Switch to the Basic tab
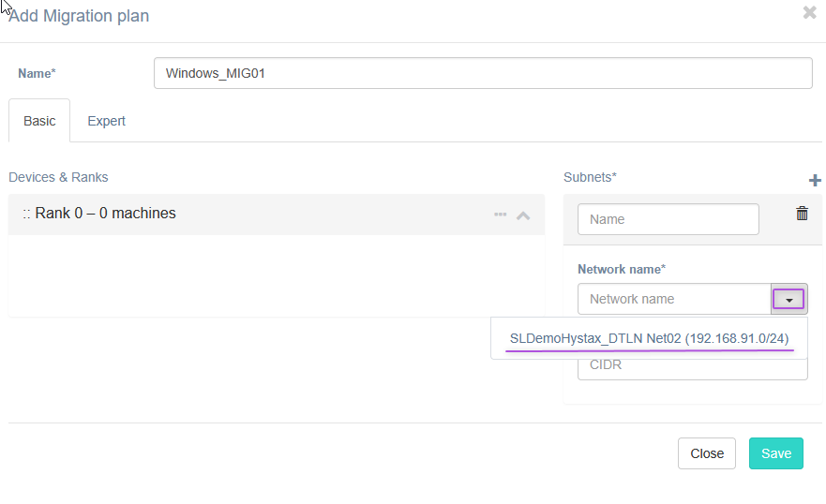 point(39,121)
